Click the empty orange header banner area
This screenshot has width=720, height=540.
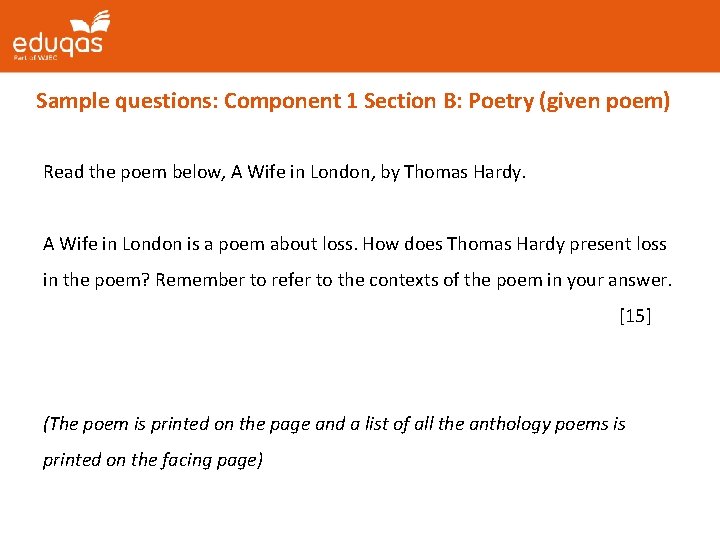tap(420, 36)
